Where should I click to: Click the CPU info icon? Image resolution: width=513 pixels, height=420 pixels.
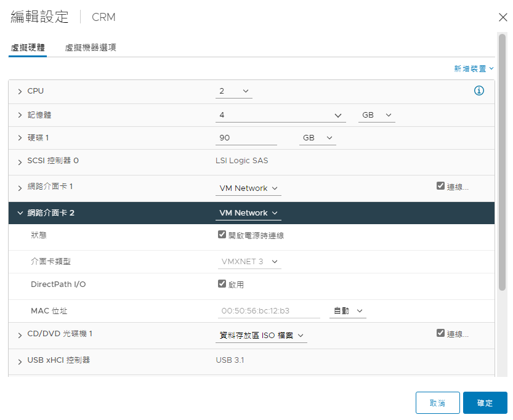(479, 91)
